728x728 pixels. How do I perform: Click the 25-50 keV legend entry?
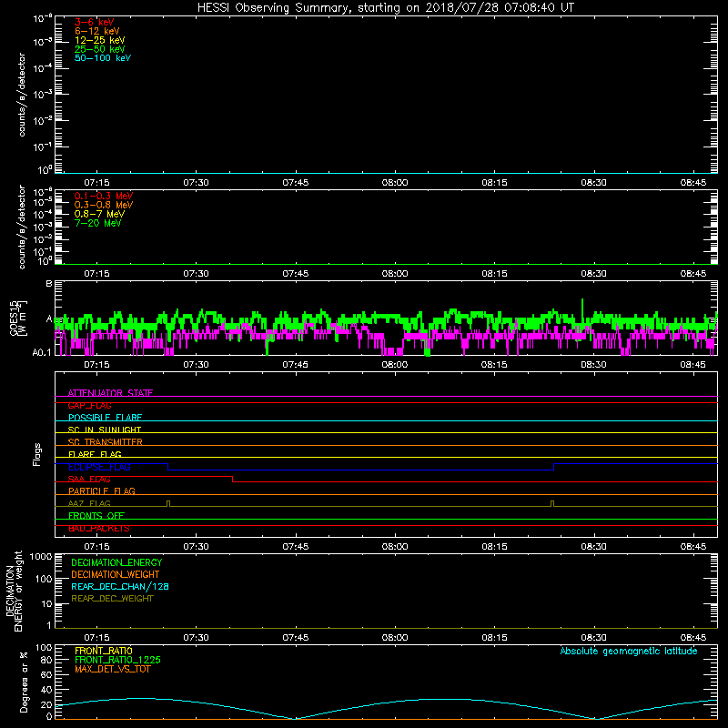tap(100, 49)
